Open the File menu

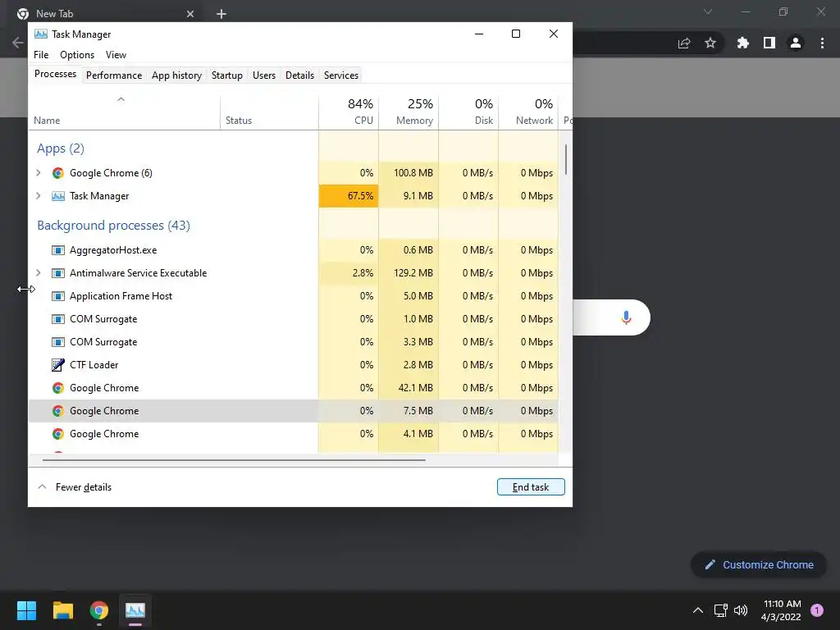tap(41, 55)
